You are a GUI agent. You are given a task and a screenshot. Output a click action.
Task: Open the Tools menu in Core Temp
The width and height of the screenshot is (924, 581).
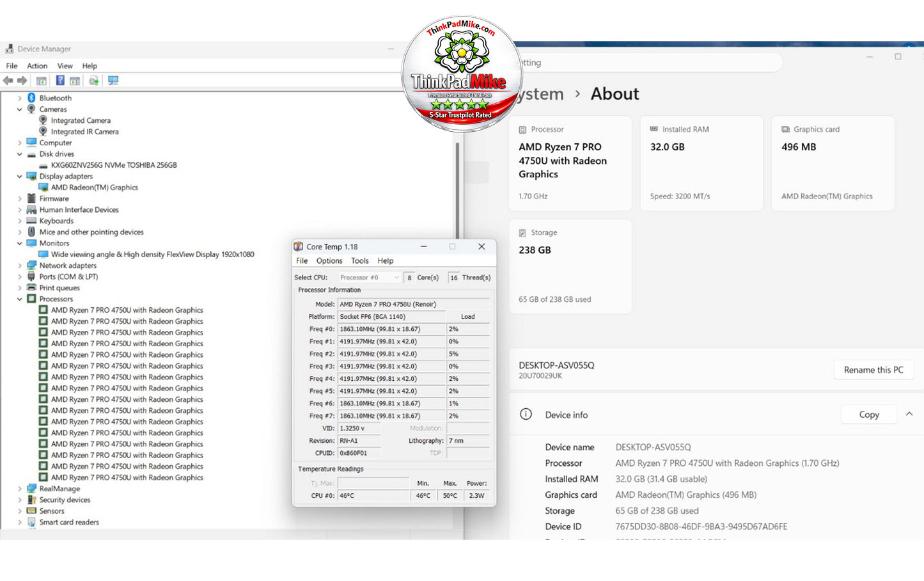click(360, 261)
